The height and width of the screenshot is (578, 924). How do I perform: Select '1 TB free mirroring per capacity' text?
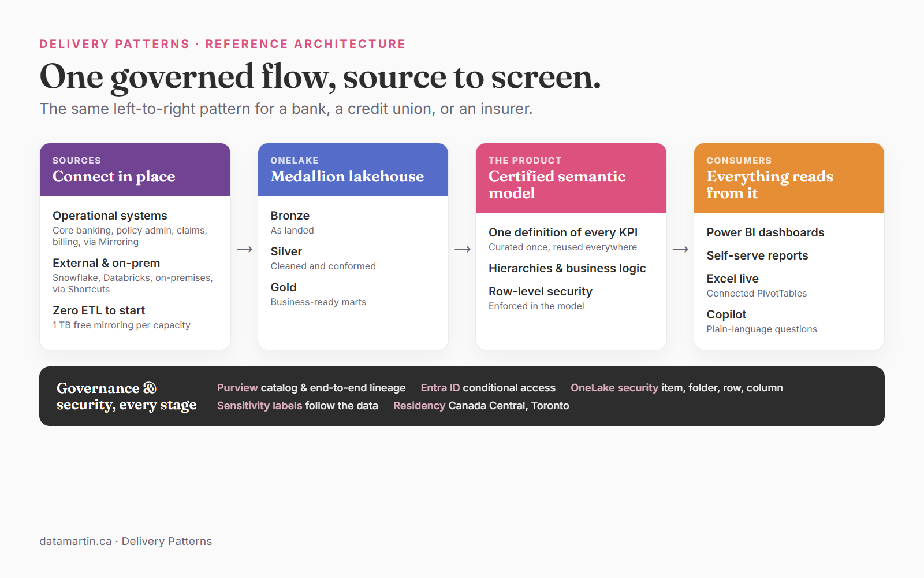coord(121,325)
